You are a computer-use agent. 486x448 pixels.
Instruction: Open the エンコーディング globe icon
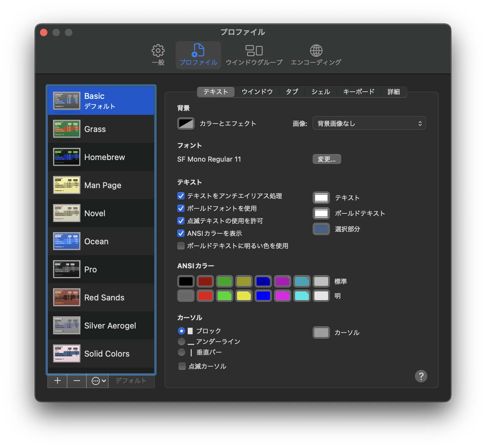click(x=316, y=51)
